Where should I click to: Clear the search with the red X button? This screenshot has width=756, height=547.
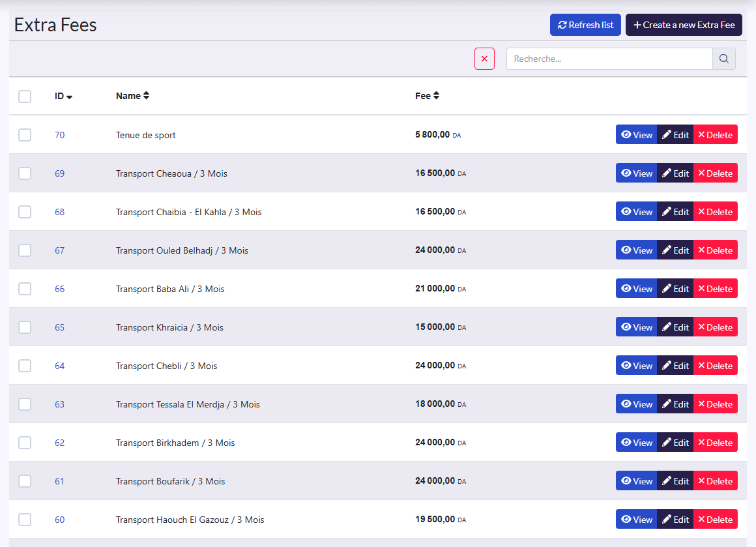pos(484,59)
